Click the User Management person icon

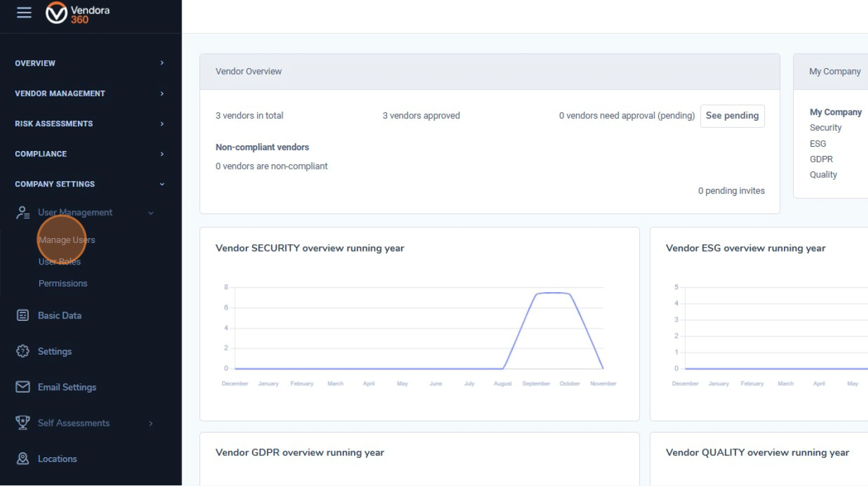(23, 213)
